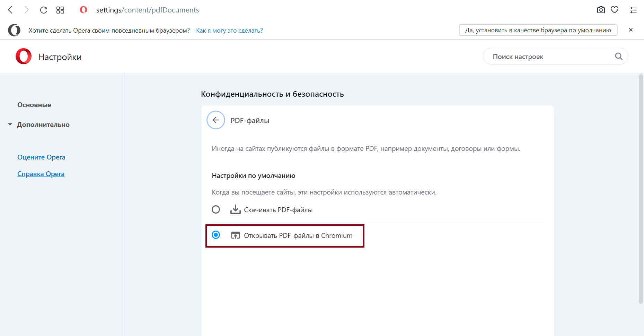Focus the Поиск настроек search field

551,57
